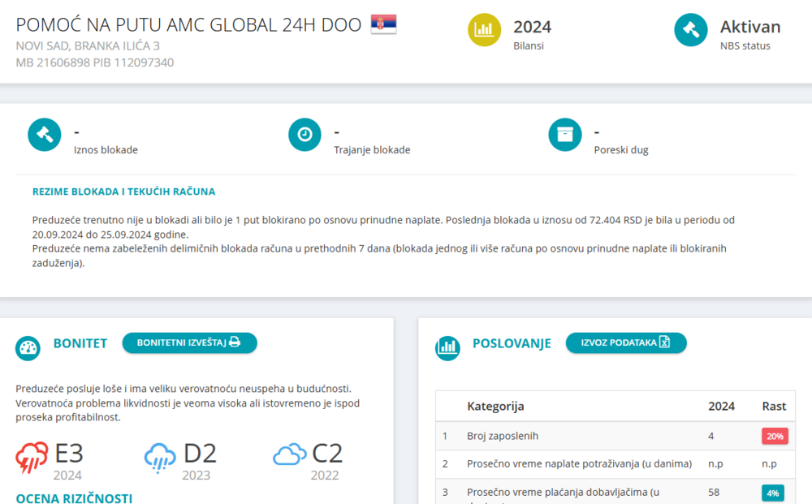Click the Trajanje blokade clock icon
Image resolution: width=812 pixels, height=504 pixels.
(304, 135)
